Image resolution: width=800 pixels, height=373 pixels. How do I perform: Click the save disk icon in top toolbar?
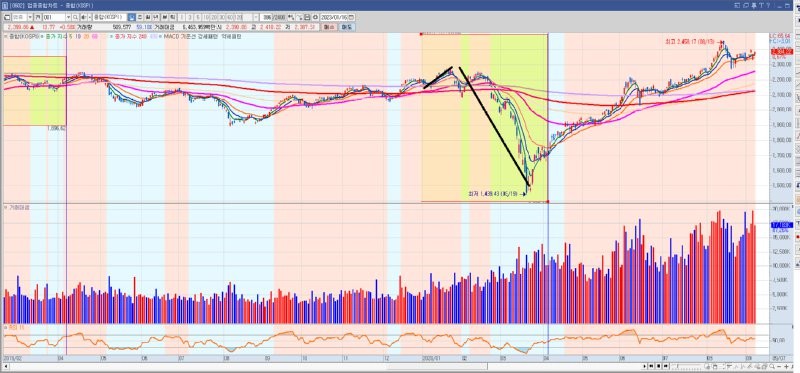click(308, 17)
